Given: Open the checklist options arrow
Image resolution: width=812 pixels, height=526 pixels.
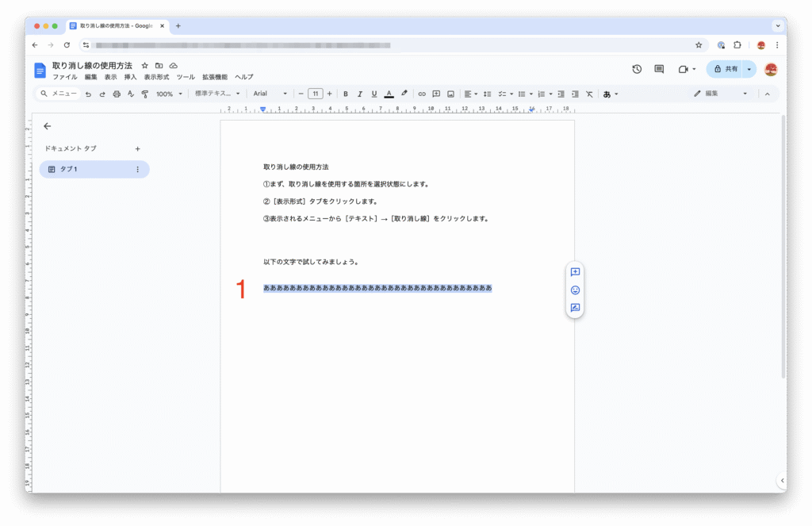Looking at the screenshot, I should [511, 94].
